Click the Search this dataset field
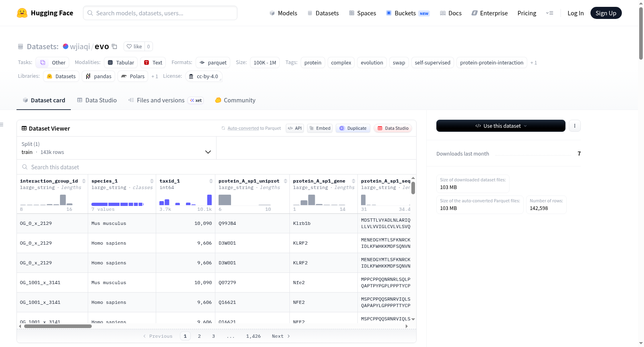644x347 pixels. tap(217, 167)
